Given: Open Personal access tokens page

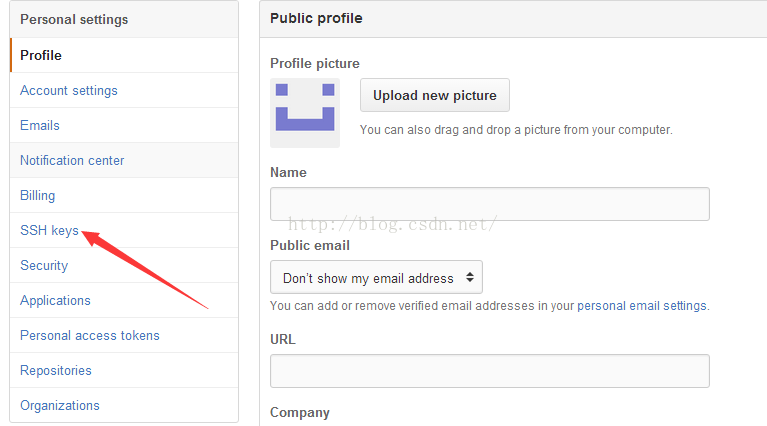Looking at the screenshot, I should (x=124, y=336).
